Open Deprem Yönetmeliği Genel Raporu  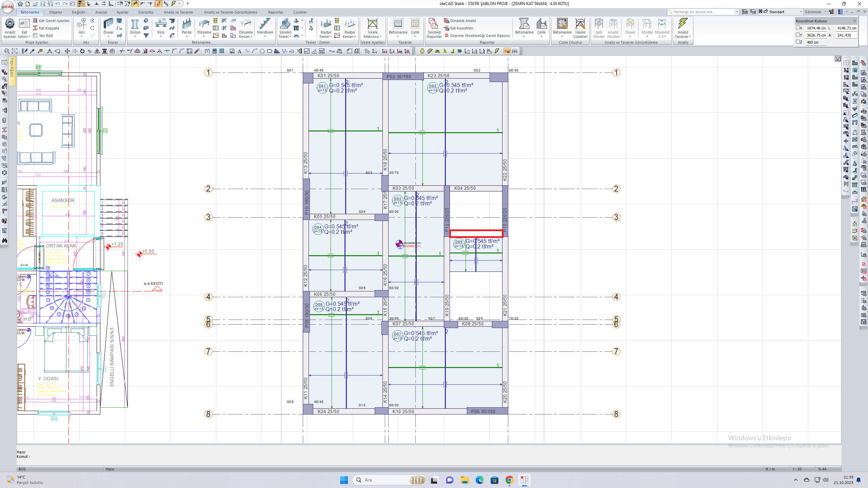(477, 36)
